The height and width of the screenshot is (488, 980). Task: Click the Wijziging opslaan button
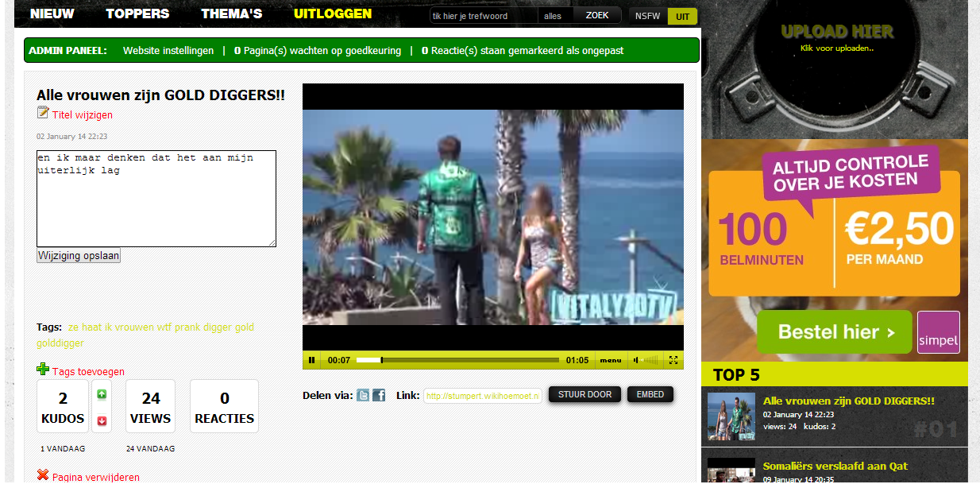[79, 256]
